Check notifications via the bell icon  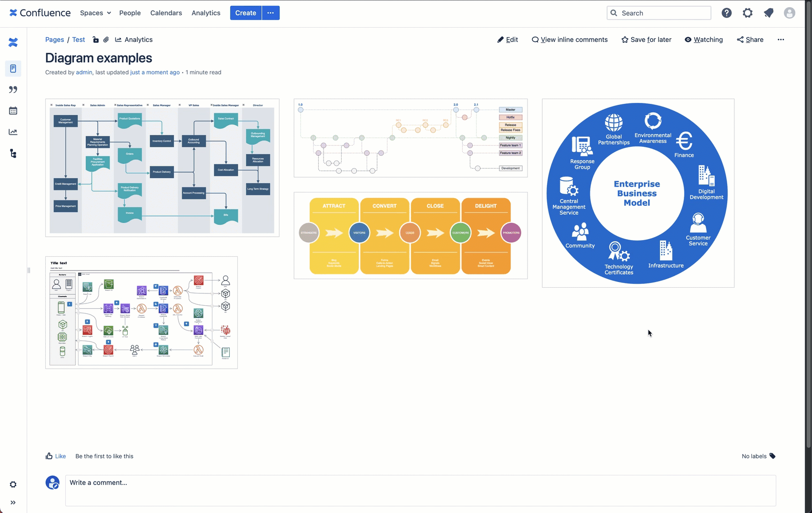click(x=768, y=13)
